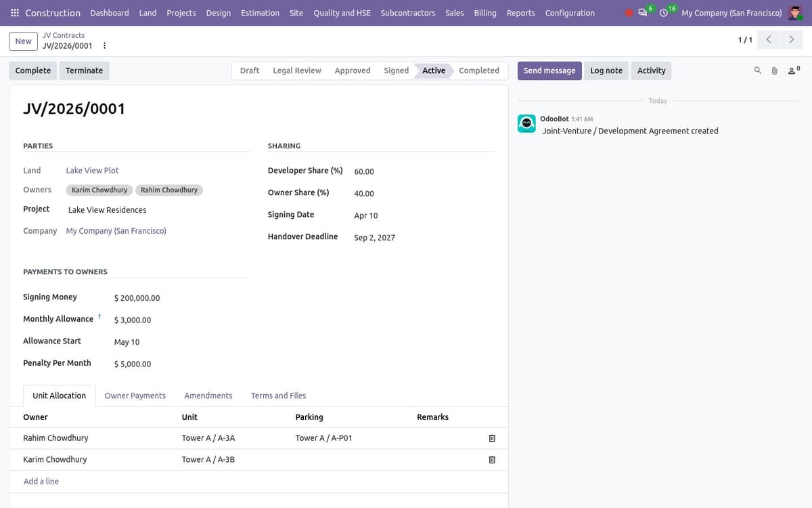Delete the Karim Chowdhury allocation row
Screen dimensions: 812x508
coord(492,460)
